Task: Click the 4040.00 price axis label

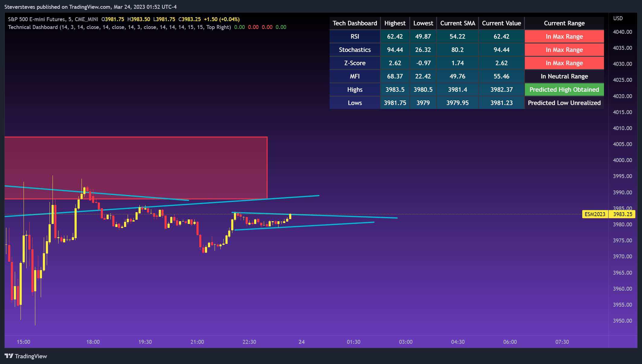Action: (x=622, y=32)
